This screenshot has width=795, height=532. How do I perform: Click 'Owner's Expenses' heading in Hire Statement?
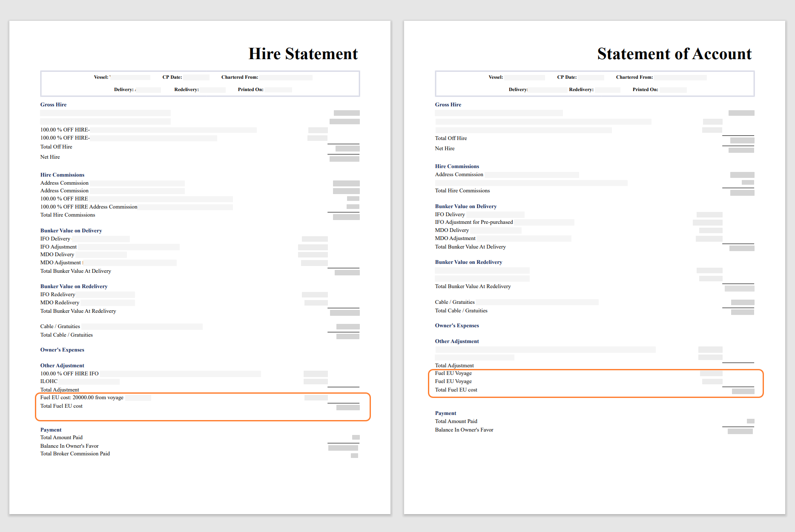coord(62,350)
